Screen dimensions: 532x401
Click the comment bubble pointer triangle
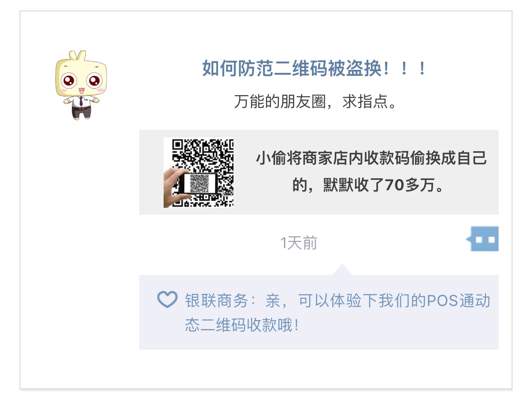pos(342,270)
